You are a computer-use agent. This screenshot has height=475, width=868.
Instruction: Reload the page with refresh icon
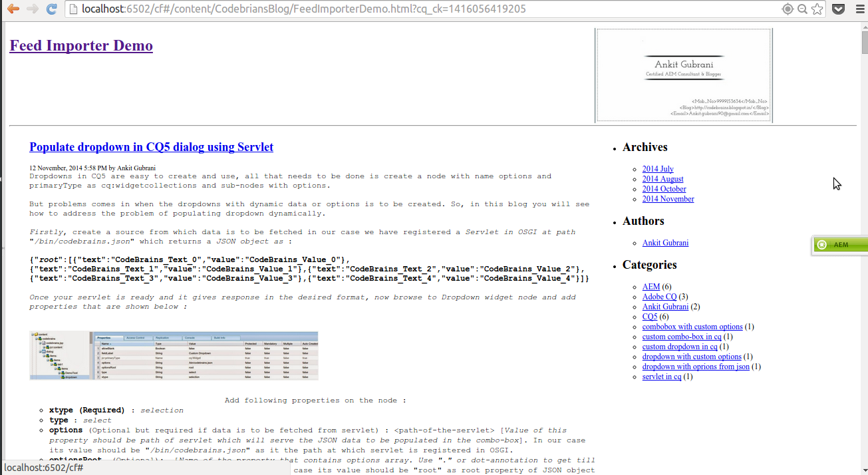coord(51,9)
